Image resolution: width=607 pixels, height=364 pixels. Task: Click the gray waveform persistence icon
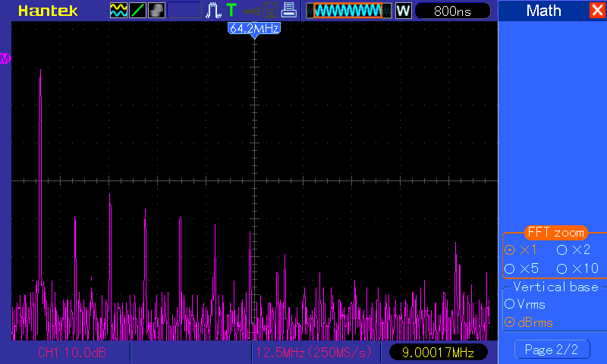[156, 11]
